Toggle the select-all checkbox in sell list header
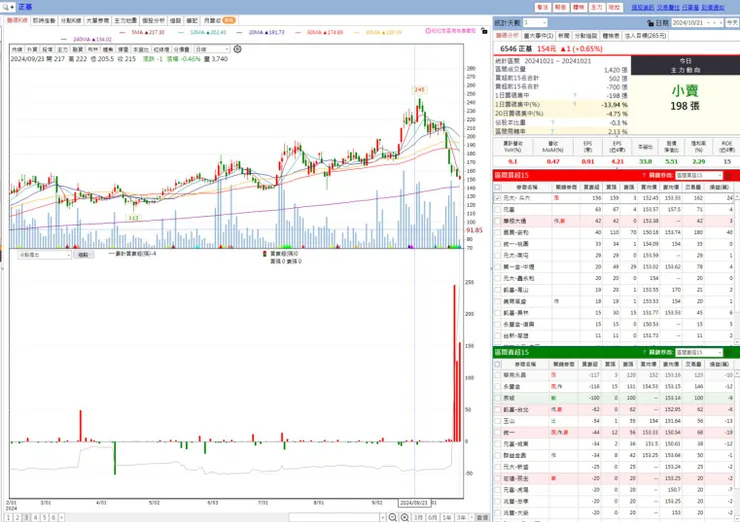Image resolution: width=740 pixels, height=522 pixels. [x=497, y=364]
